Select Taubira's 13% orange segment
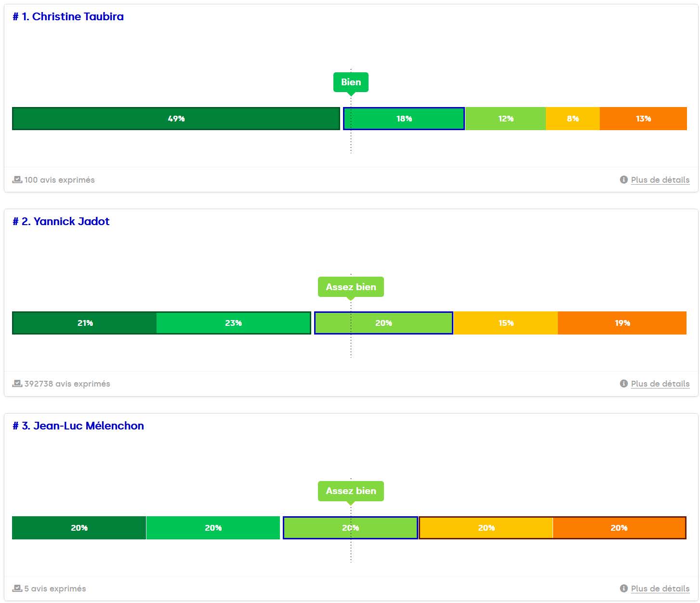This screenshot has height=603, width=700. (643, 119)
